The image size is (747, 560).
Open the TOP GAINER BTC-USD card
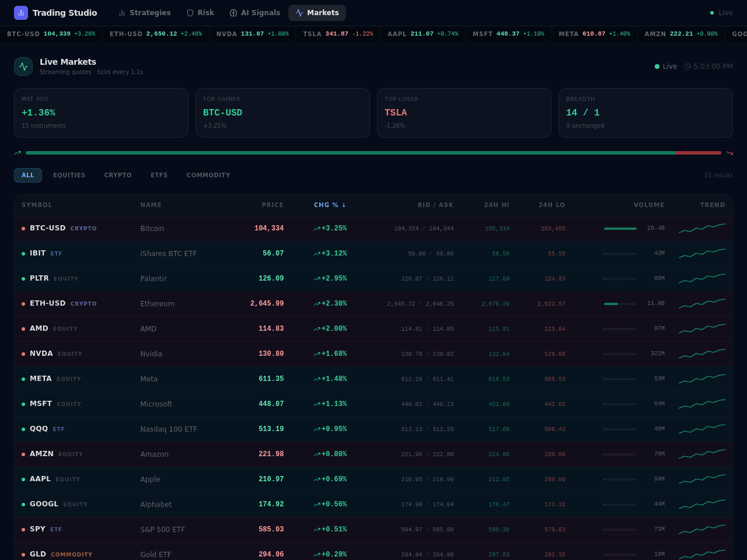(282, 113)
